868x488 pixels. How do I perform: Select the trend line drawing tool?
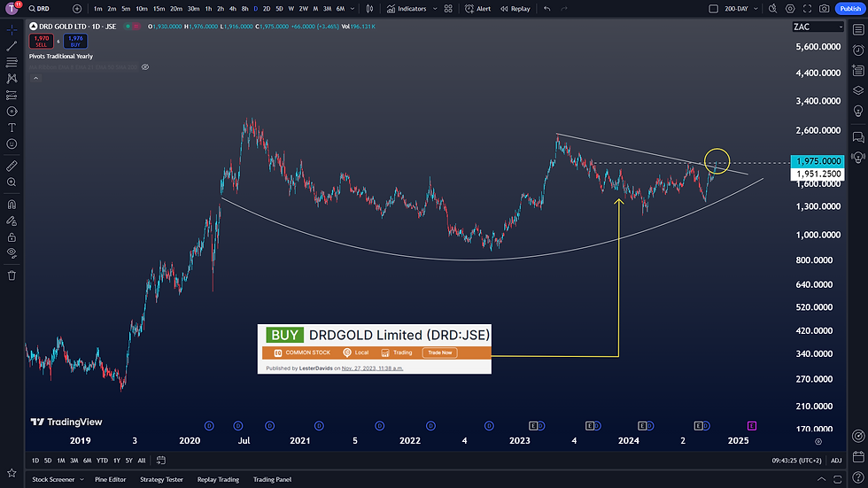pyautogui.click(x=12, y=46)
